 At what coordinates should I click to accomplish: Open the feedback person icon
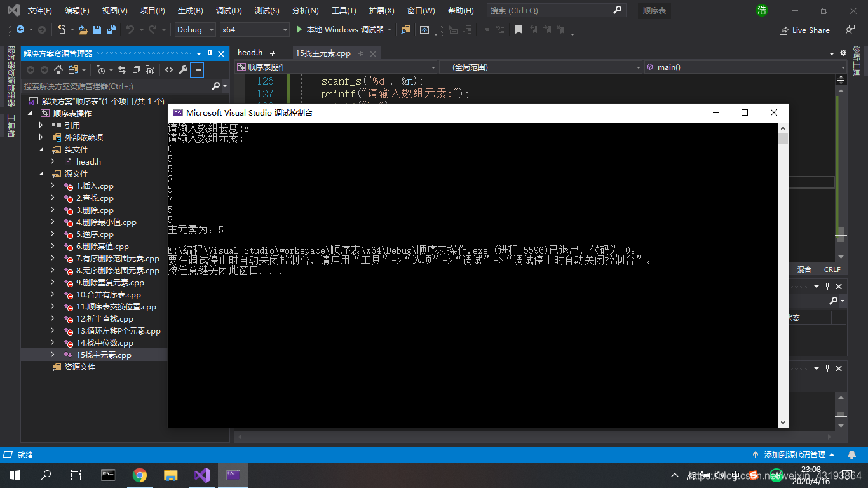tap(850, 30)
